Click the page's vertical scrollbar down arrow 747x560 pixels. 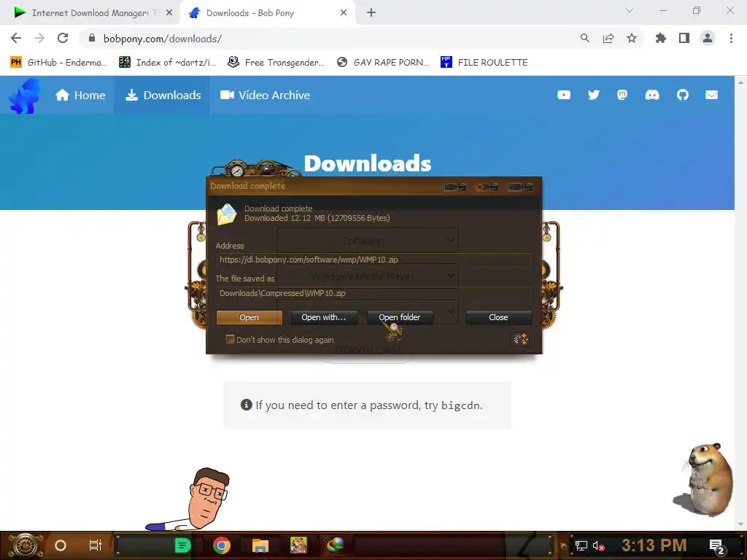tap(740, 525)
